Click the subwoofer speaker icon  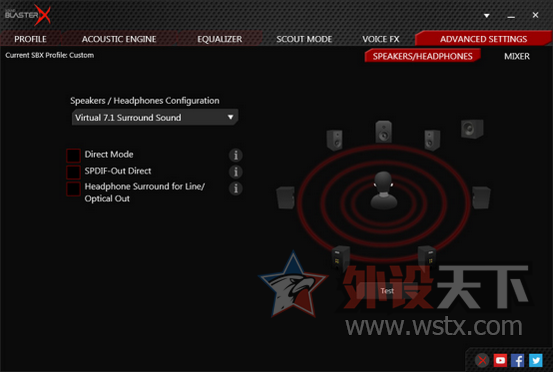point(472,129)
